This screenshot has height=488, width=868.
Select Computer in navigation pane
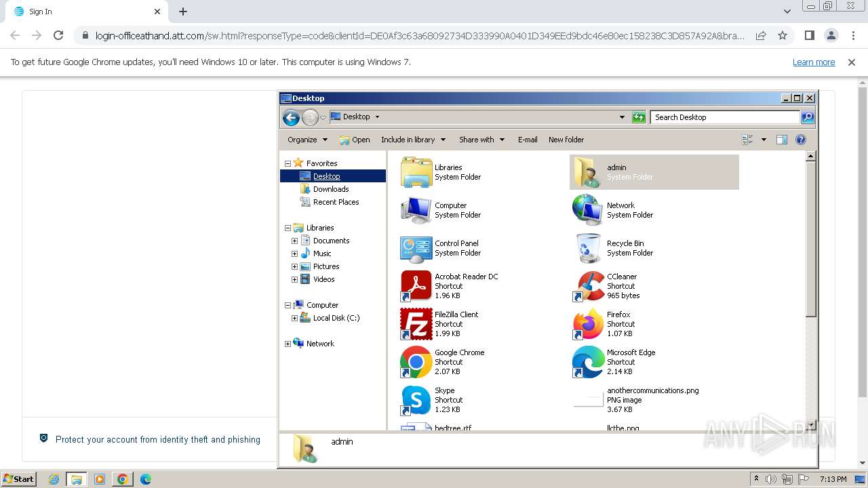point(322,305)
